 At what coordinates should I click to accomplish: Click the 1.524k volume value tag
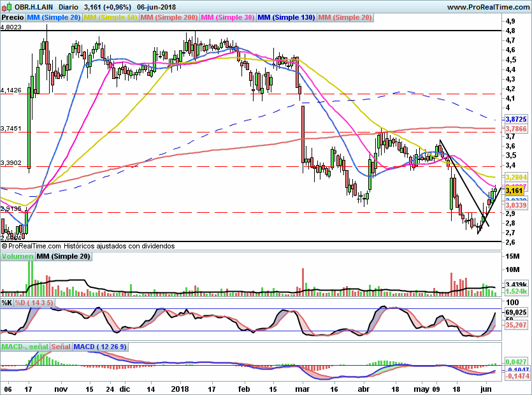tap(516, 291)
